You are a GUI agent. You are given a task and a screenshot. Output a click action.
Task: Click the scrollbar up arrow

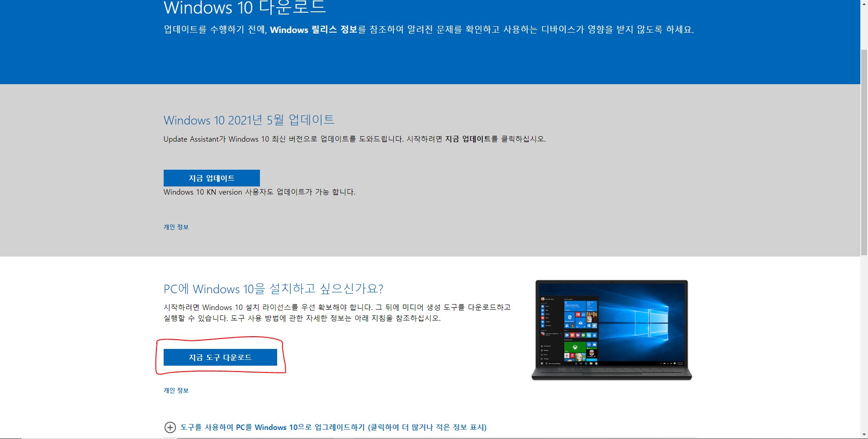pos(864,3)
